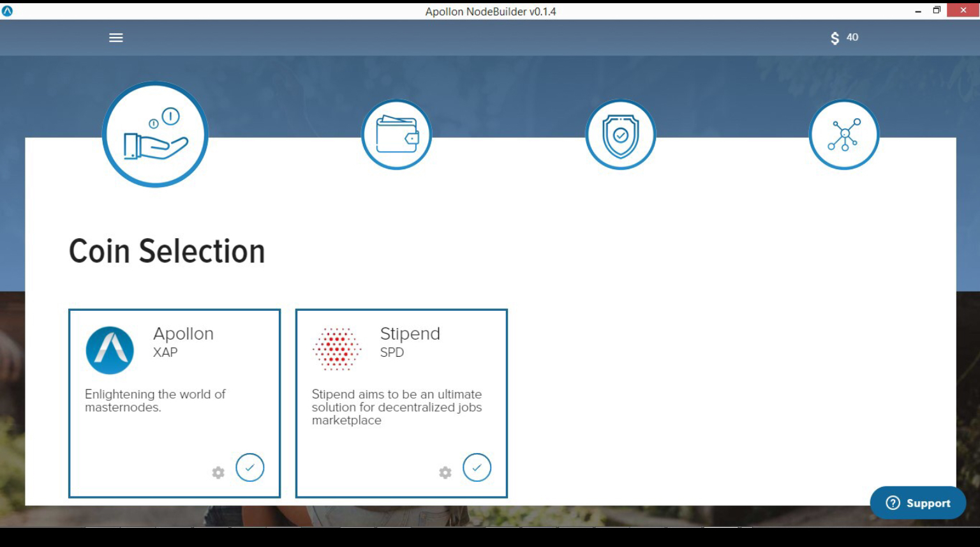Open the hamburger menu

(x=116, y=38)
